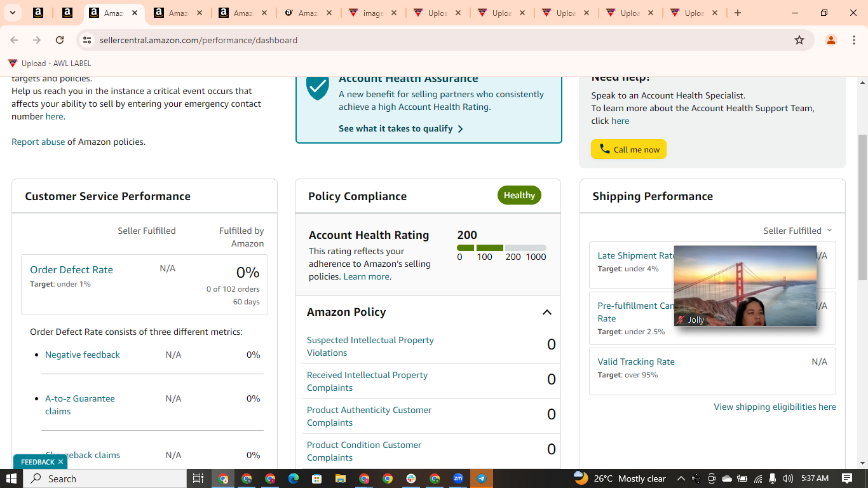868x488 pixels.
Task: Click the Call me now button
Action: pos(628,149)
